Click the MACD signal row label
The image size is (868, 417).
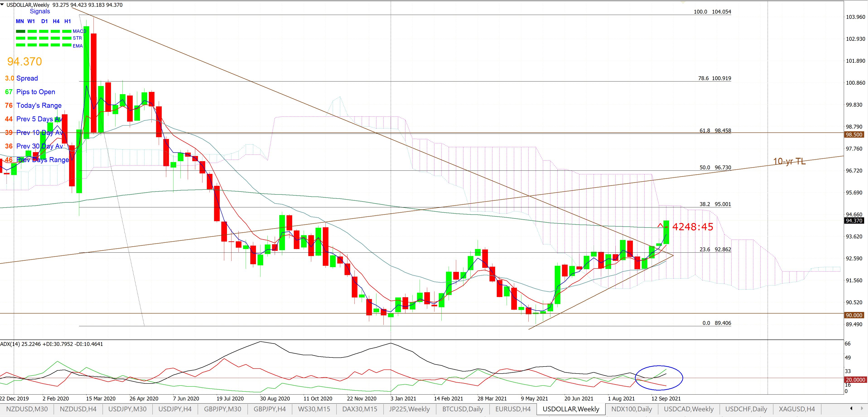(x=80, y=31)
